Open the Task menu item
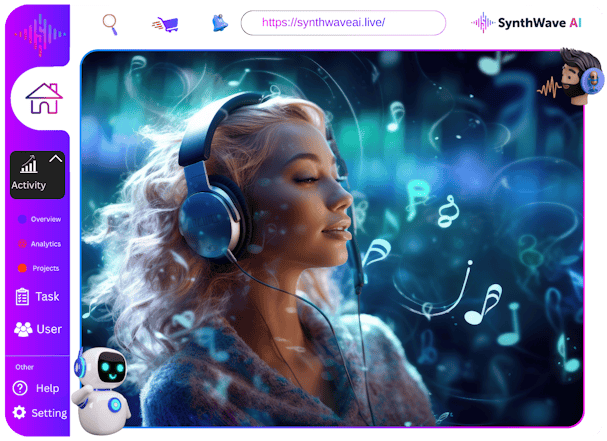The image size is (607, 441). 47,297
